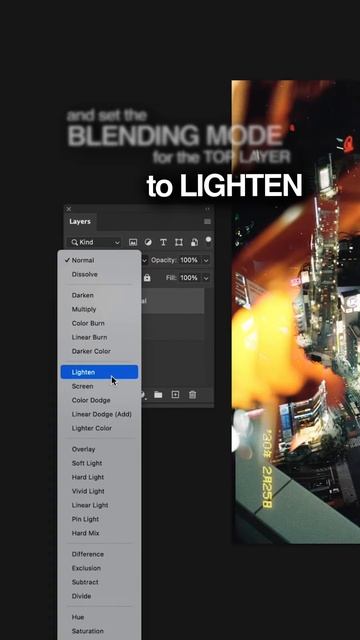This screenshot has width=360, height=640.
Task: Create a new layer with plus icon
Action: tap(175, 395)
